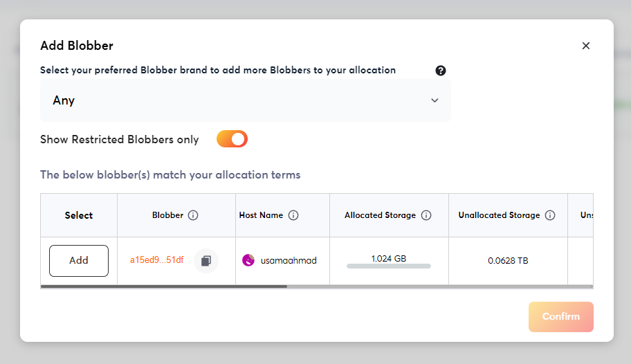Click info icon beside Blobber header
The image size is (631, 364).
pyautogui.click(x=193, y=215)
